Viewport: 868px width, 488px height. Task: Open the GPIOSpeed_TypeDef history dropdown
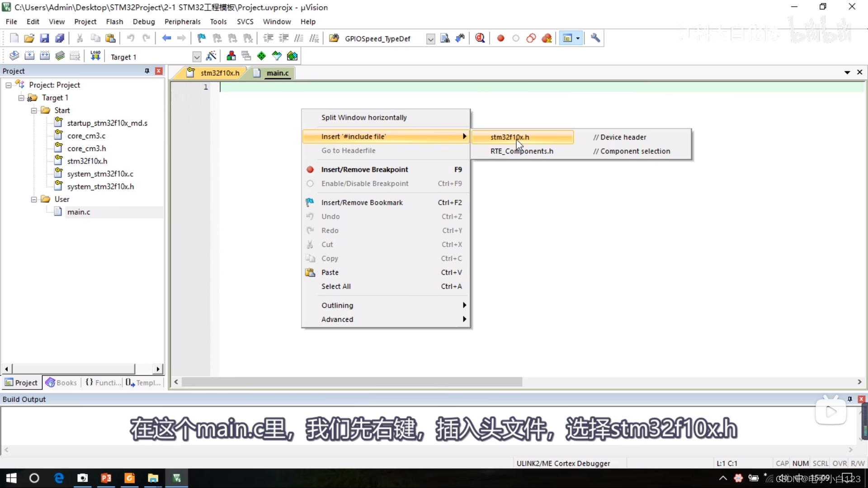click(430, 39)
